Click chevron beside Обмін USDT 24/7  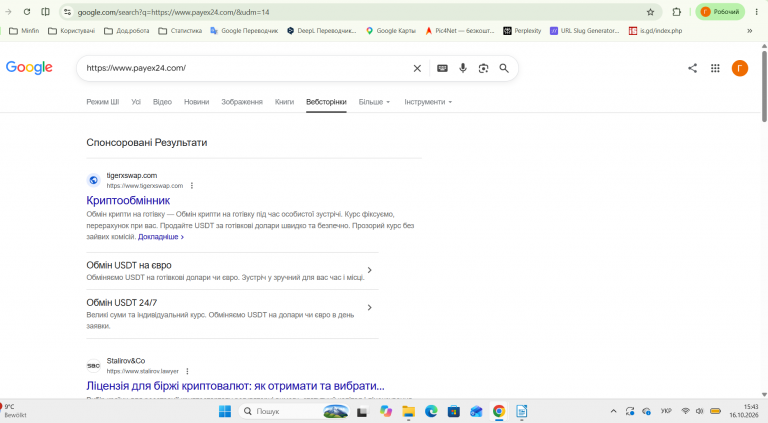(369, 307)
